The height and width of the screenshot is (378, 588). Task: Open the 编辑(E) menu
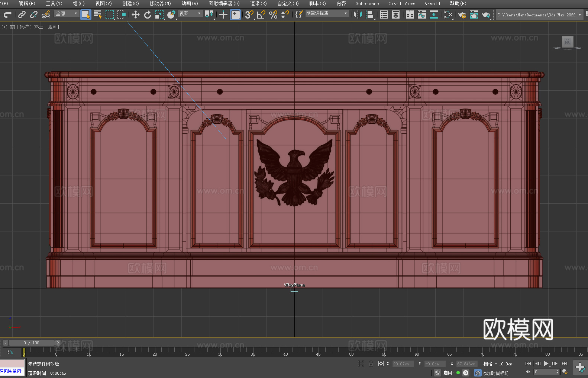(x=27, y=3)
